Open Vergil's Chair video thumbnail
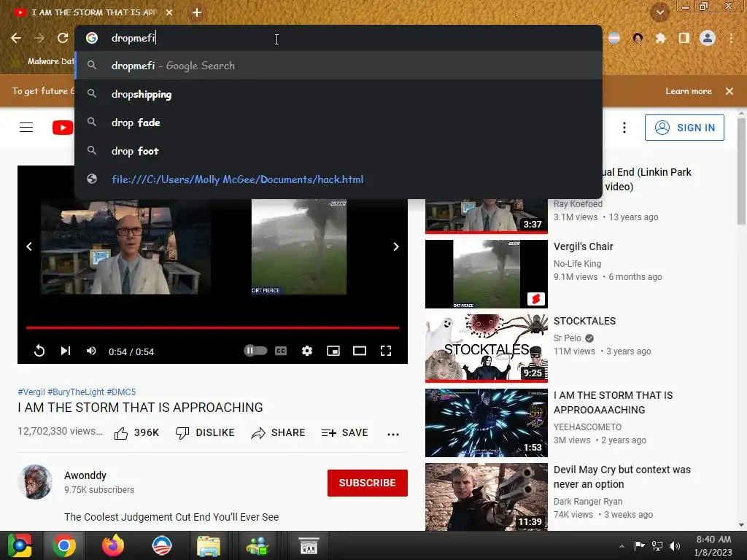747x560 pixels. 487,274
